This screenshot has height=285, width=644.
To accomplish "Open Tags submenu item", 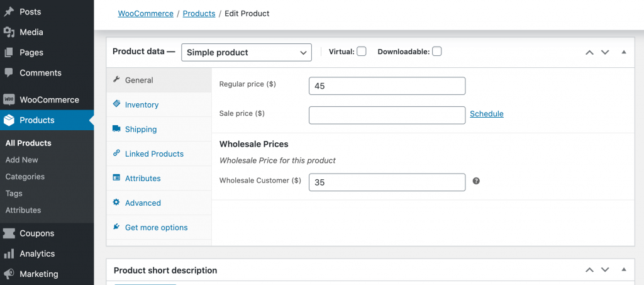I will [14, 193].
